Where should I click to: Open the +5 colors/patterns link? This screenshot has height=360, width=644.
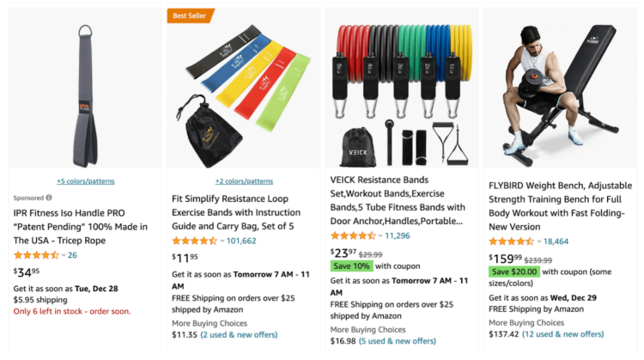click(85, 181)
